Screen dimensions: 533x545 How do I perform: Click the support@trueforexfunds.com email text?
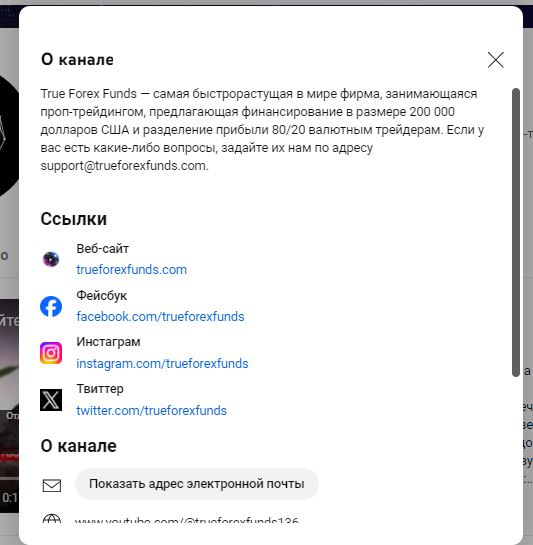(x=124, y=166)
